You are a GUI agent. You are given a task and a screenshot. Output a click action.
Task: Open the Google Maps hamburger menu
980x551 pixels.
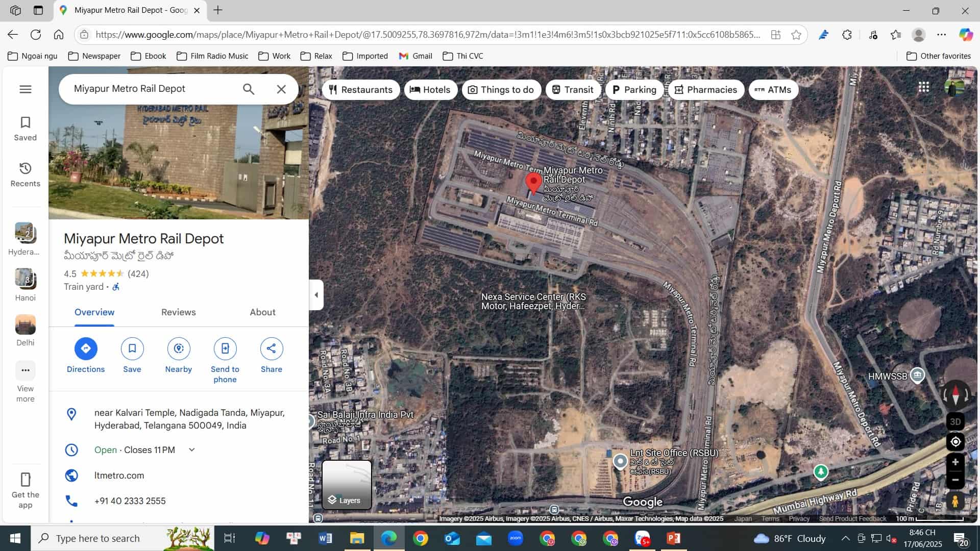[x=25, y=89]
